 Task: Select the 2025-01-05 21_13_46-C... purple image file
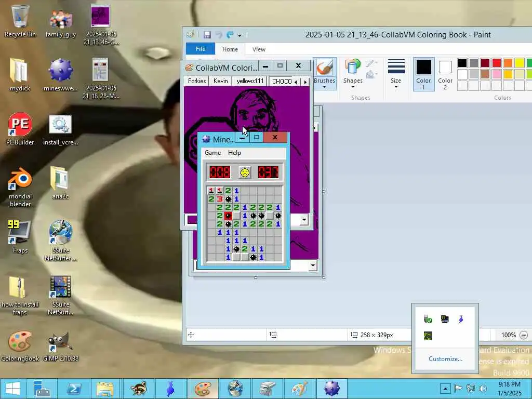tap(101, 25)
